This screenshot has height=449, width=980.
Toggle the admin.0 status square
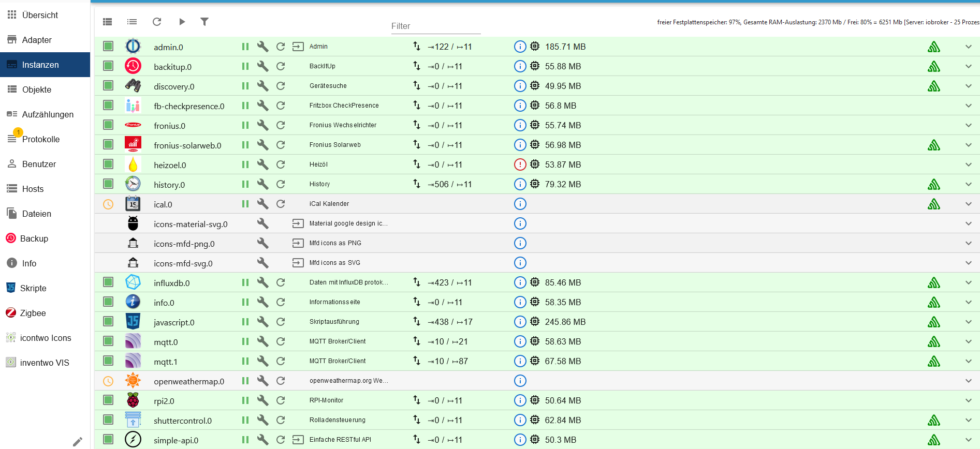pos(108,46)
